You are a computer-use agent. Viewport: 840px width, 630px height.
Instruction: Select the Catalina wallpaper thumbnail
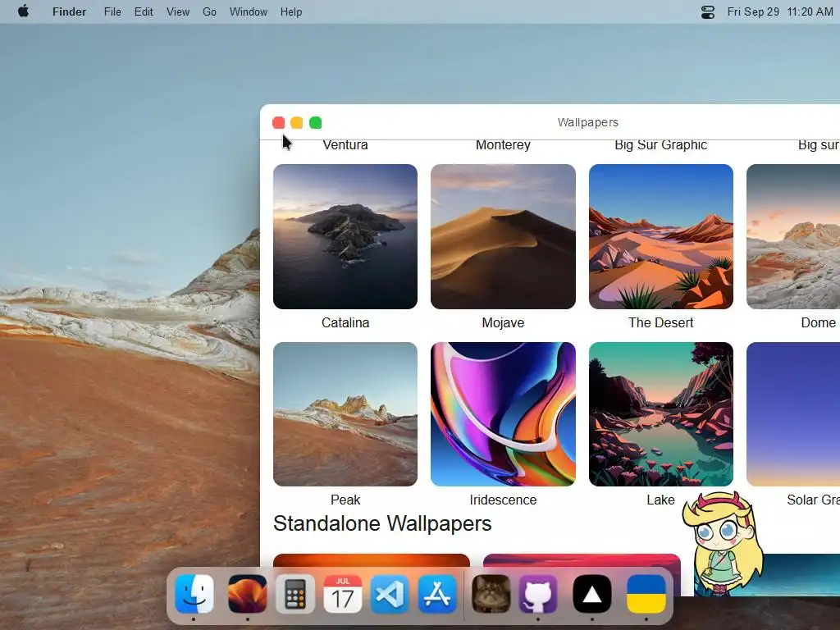pos(345,236)
